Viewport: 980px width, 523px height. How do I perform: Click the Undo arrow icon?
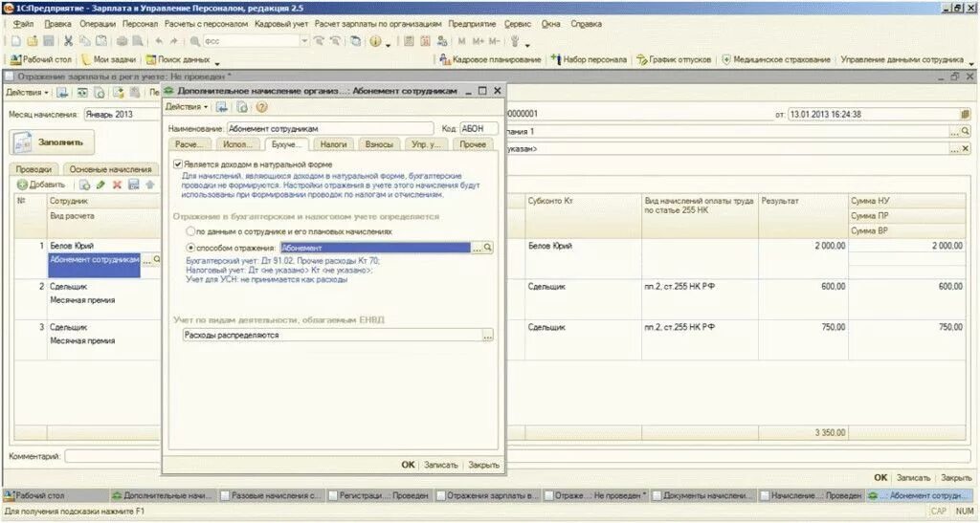coord(159,41)
